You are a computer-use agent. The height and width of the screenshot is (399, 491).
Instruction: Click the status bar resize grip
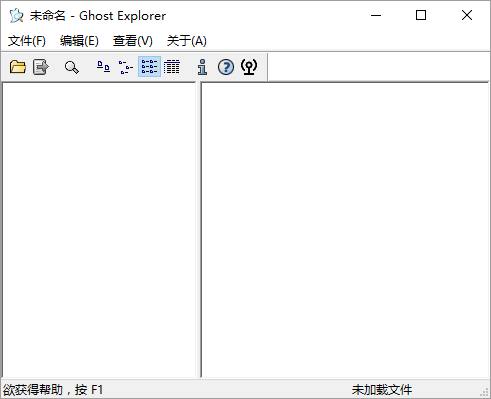(x=484, y=392)
